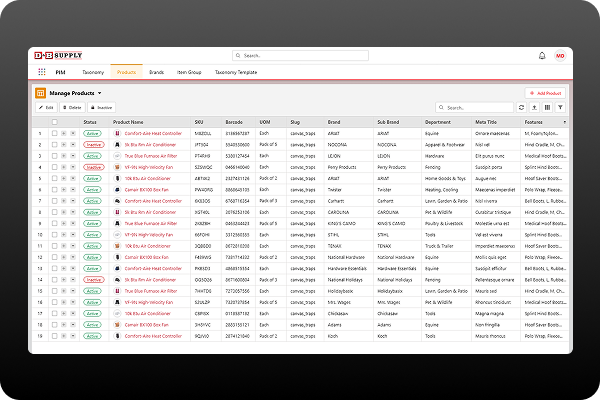The image size is (600, 400).
Task: Toggle the select-all header checkbox
Action: coord(54,121)
